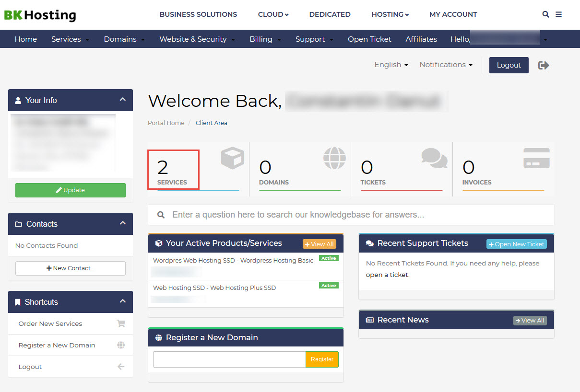Expand the Support menu dropdown
This screenshot has height=392, width=580.
pyautogui.click(x=314, y=39)
